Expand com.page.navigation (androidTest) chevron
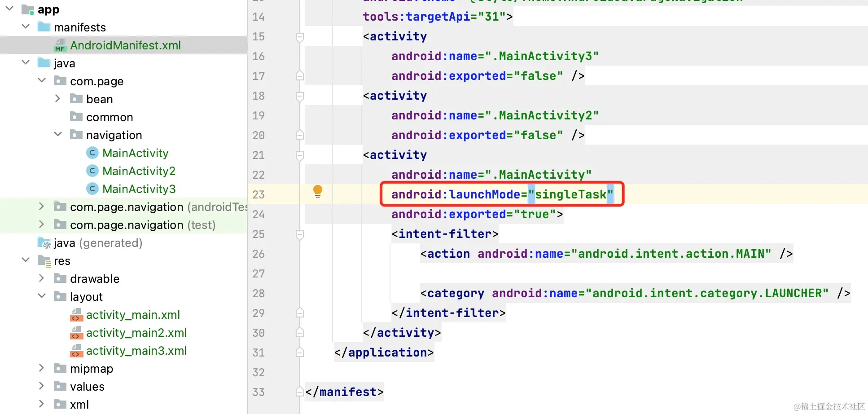Screen dimensions: 868x414 click(x=41, y=206)
